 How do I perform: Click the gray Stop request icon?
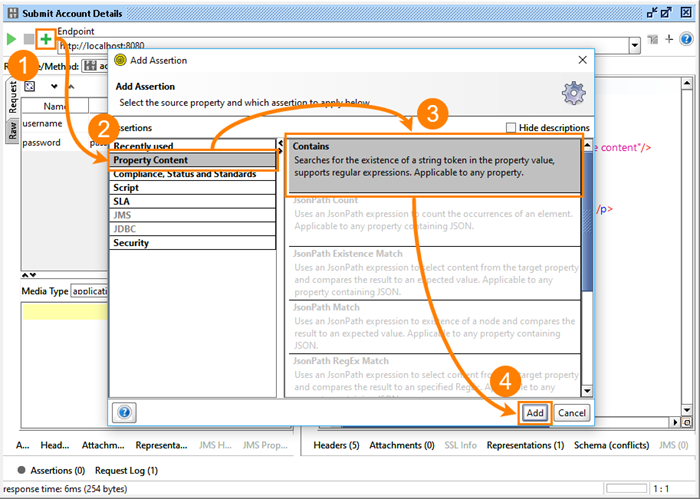pyautogui.click(x=29, y=39)
